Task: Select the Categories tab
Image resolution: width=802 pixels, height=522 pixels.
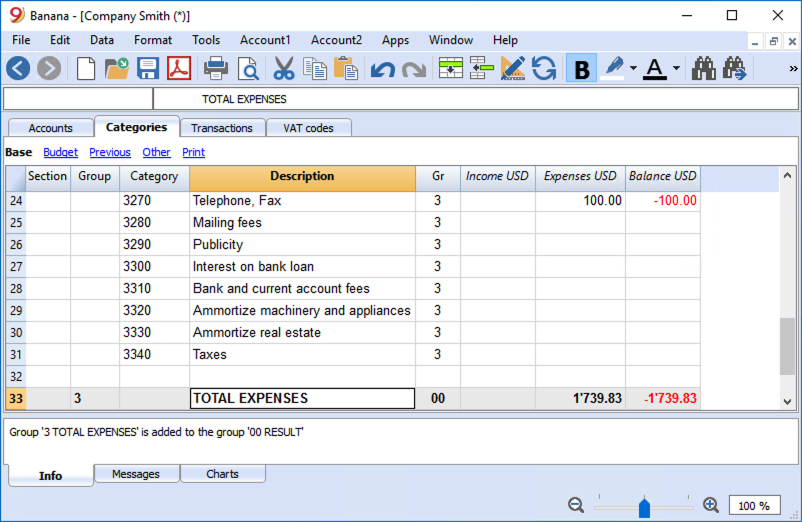Action: coord(137,127)
